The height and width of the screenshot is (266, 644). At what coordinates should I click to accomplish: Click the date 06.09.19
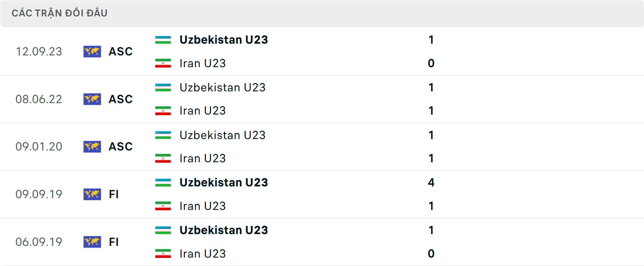coord(39,242)
